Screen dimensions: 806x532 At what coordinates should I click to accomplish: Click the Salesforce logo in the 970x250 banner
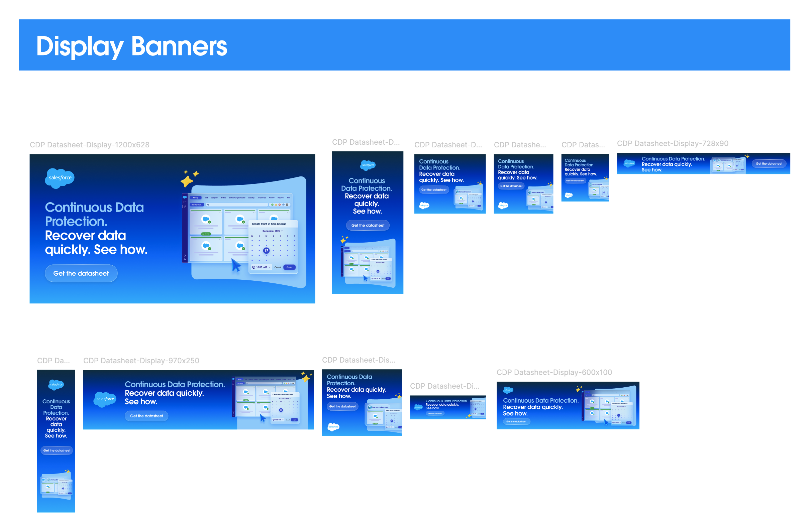105,399
